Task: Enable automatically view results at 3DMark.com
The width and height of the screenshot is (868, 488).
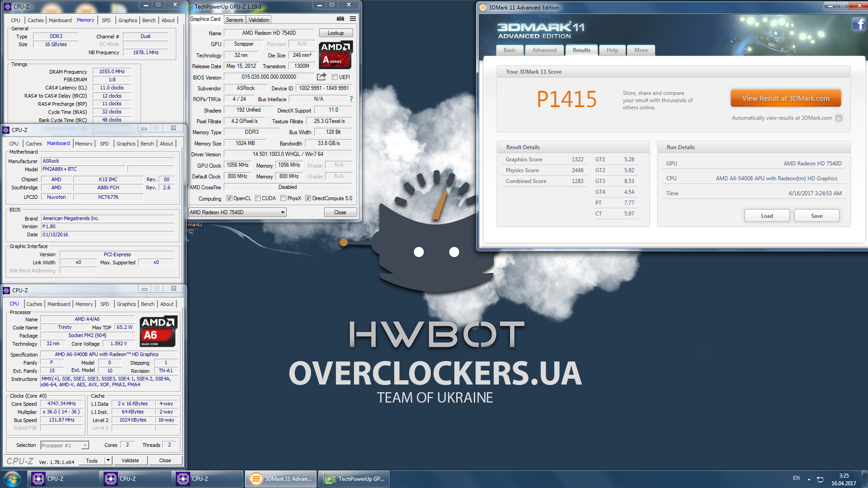Action: click(x=839, y=118)
